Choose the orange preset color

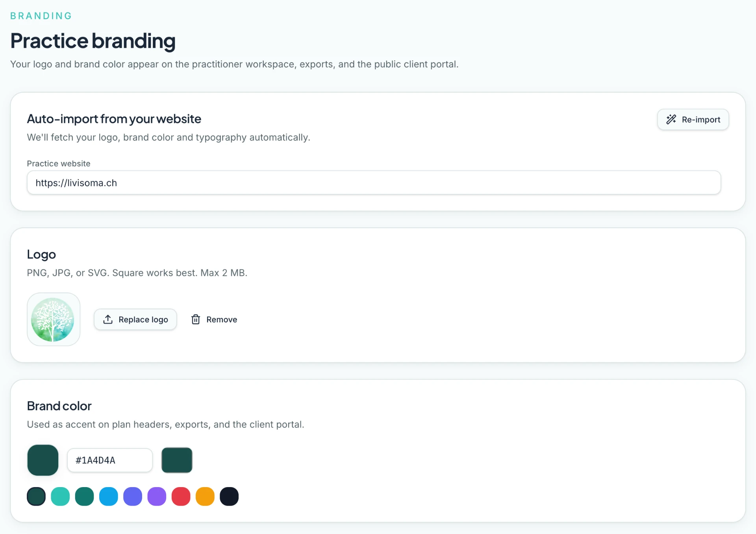[x=205, y=496]
